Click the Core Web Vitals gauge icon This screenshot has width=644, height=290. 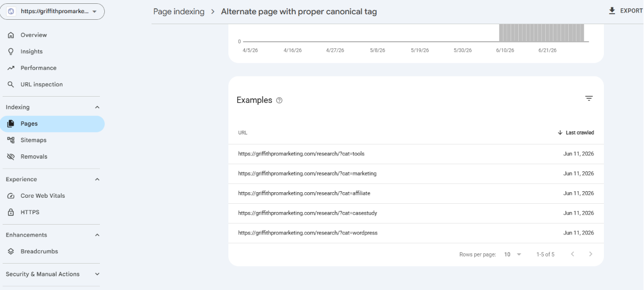point(11,196)
